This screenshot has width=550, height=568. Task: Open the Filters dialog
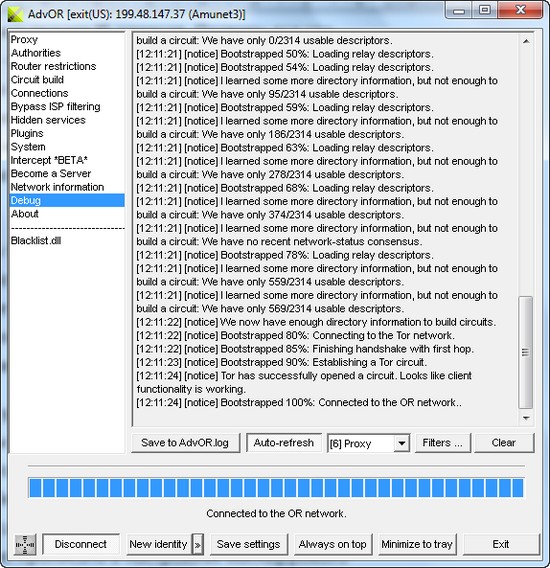pos(443,443)
